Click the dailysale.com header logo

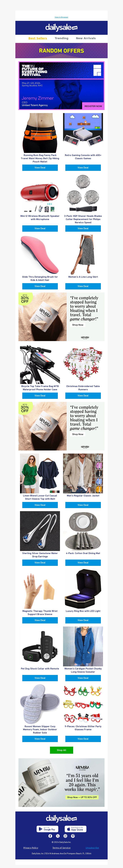point(61,27)
